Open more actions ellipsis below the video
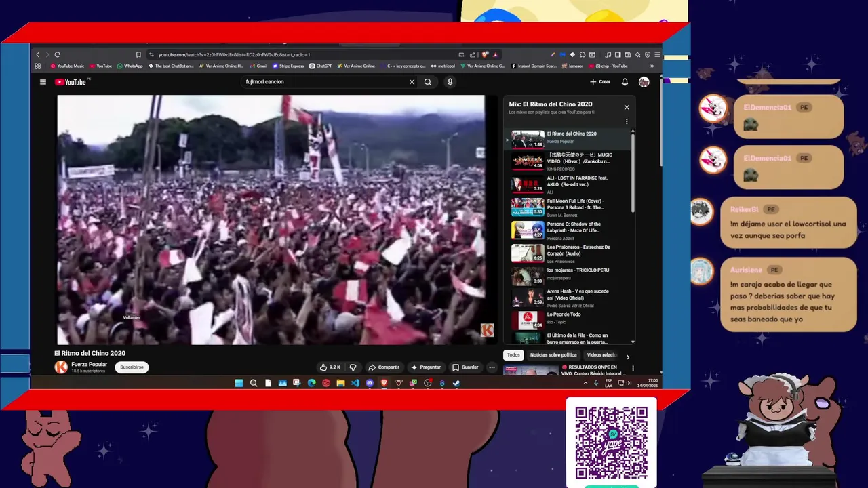 pos(492,367)
